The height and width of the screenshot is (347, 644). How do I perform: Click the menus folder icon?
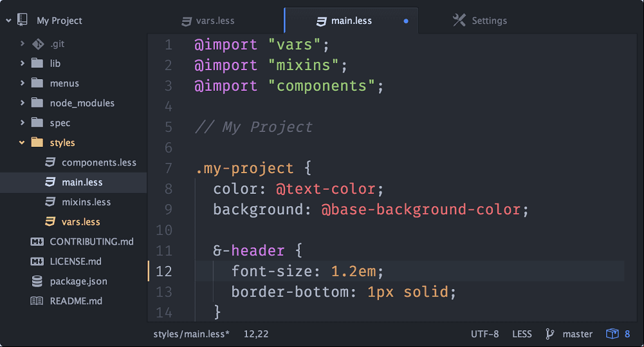(x=37, y=82)
